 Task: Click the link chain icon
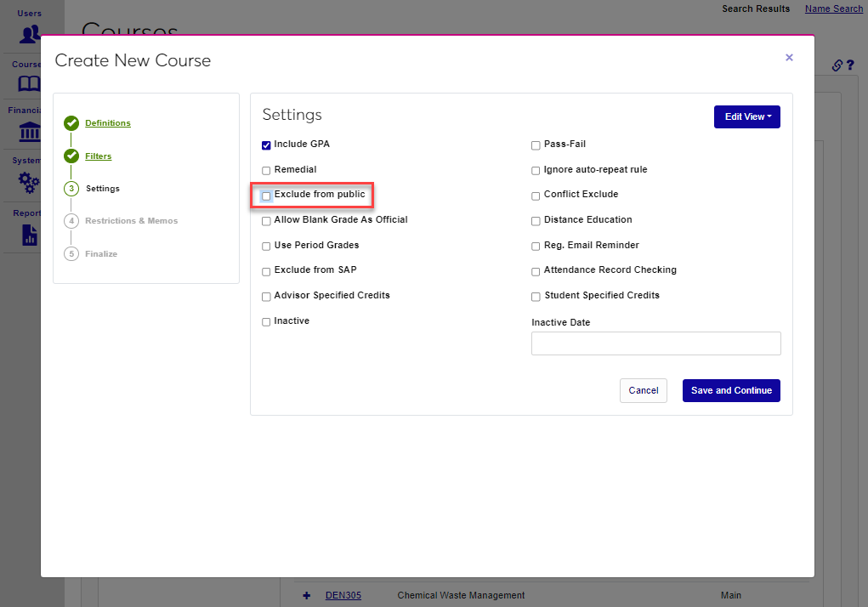click(837, 65)
